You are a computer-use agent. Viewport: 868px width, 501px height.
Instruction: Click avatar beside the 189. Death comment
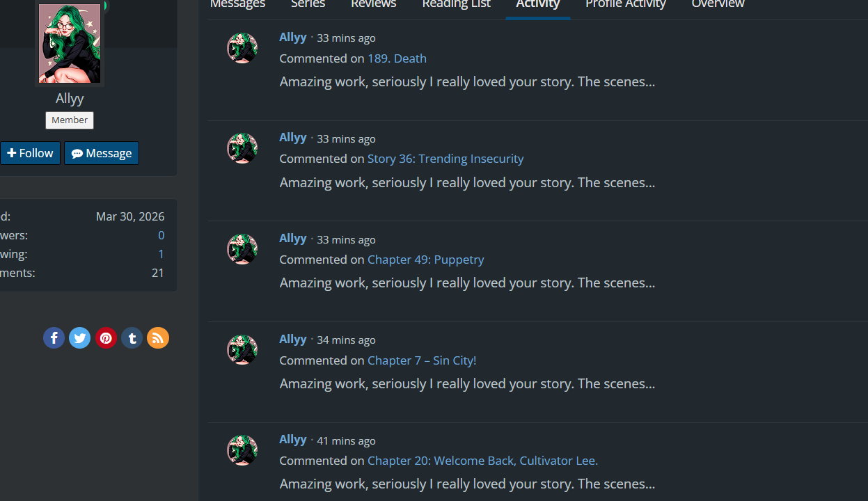coord(242,48)
